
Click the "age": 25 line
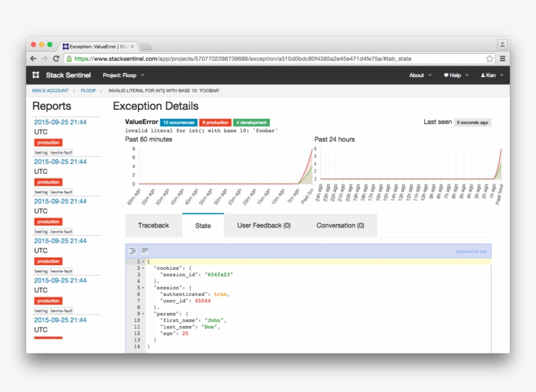pos(174,333)
